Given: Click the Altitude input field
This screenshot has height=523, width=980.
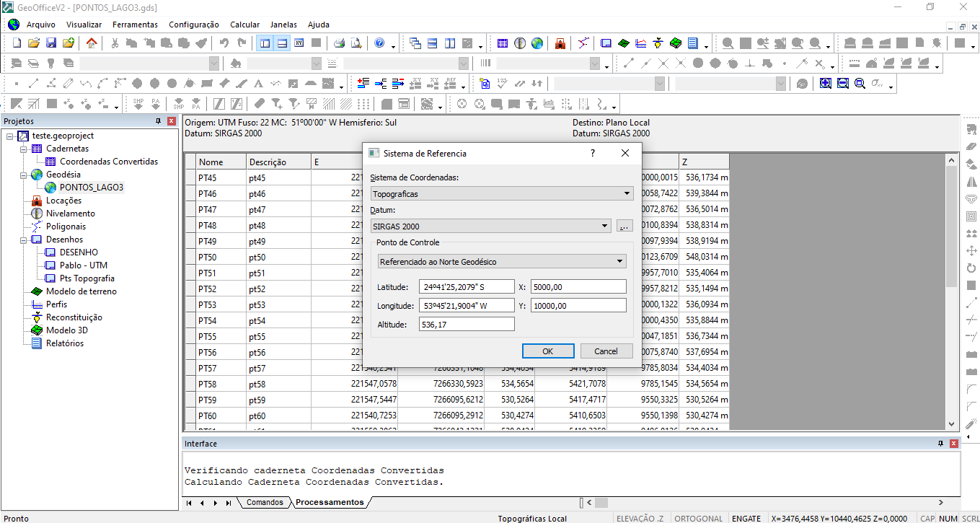Looking at the screenshot, I should coord(467,325).
